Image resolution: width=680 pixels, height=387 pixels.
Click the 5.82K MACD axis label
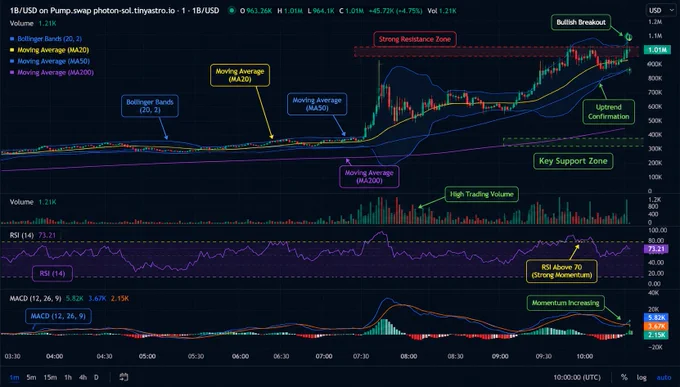pos(657,318)
